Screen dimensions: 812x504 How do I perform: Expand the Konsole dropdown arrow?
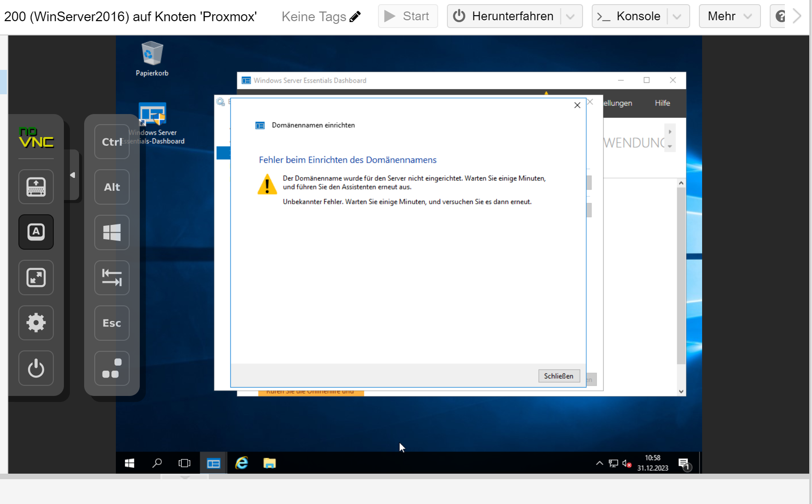[x=677, y=17]
